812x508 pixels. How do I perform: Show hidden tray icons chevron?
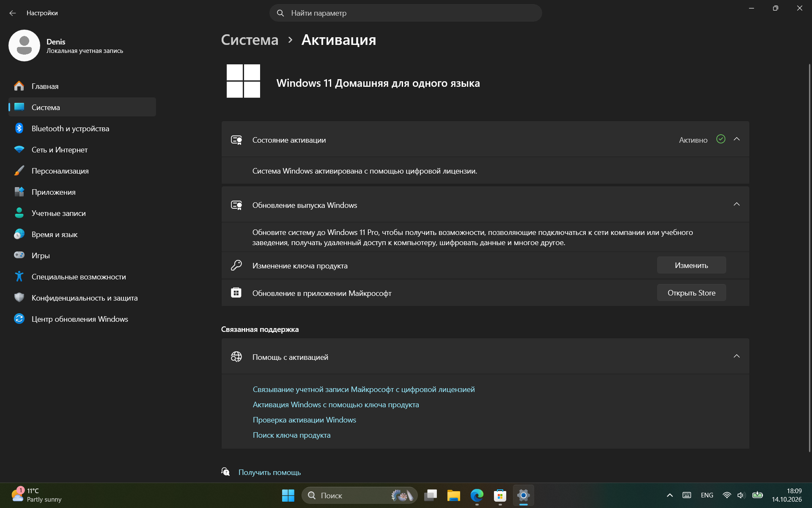point(670,495)
